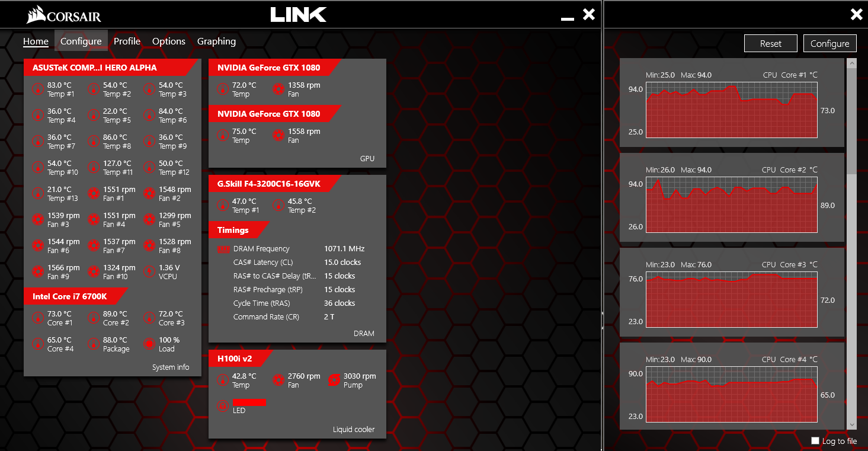Click the first GTX 1080 72.0 °C temp icon
This screenshot has height=451, width=868.
(223, 89)
